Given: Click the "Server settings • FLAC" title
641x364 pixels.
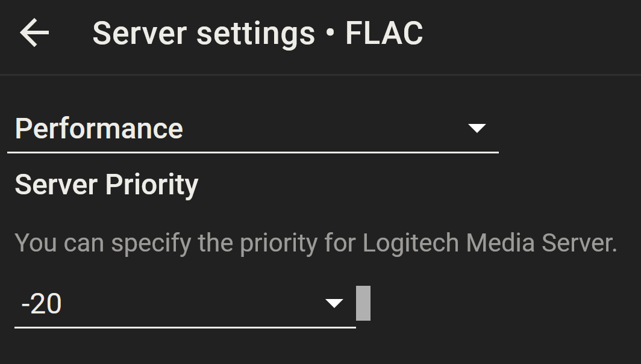Looking at the screenshot, I should pos(257,33).
